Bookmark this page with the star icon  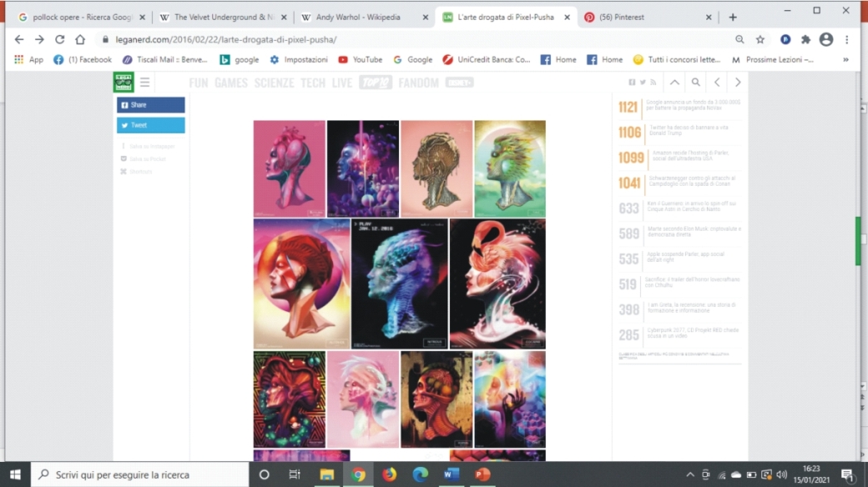click(760, 39)
